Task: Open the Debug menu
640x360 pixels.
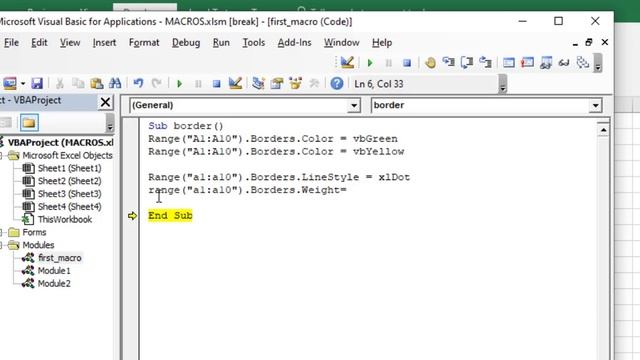Action: point(186,42)
